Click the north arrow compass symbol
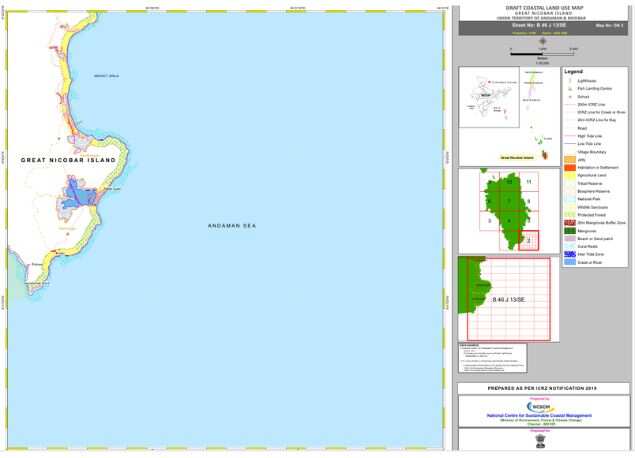The image size is (635, 458). 542,41
